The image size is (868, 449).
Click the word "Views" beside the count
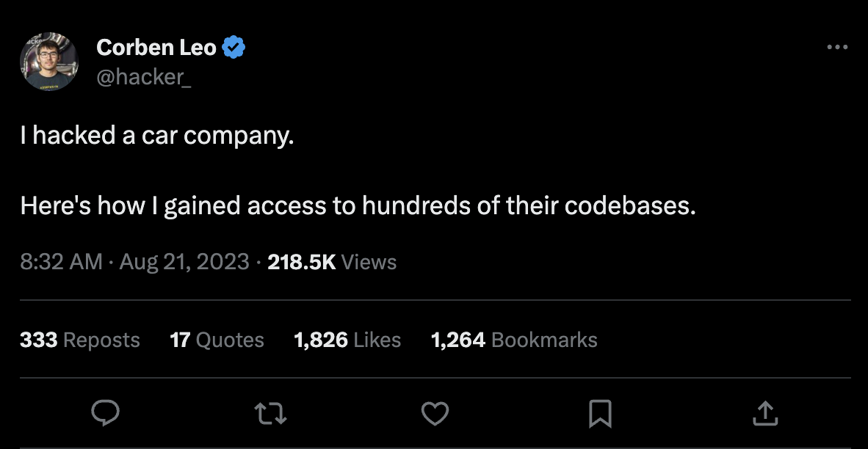(x=369, y=262)
